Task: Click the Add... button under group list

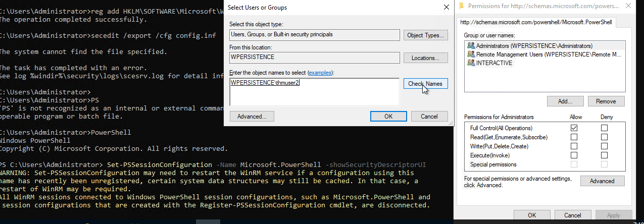Action: click(565, 101)
